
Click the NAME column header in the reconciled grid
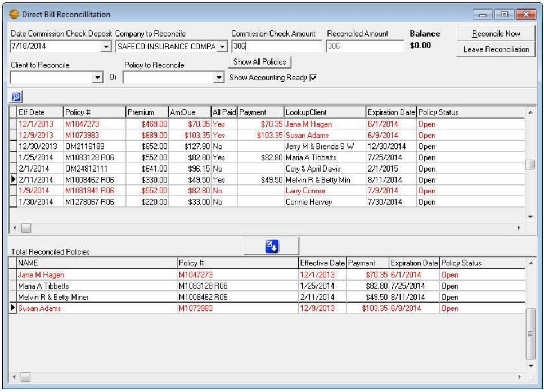(x=97, y=263)
